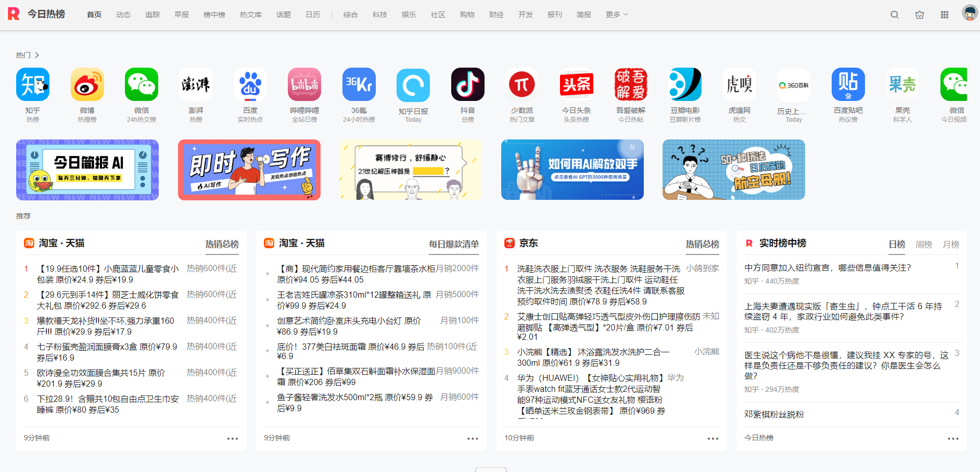Click the 即时写作 AI banner

249,170
